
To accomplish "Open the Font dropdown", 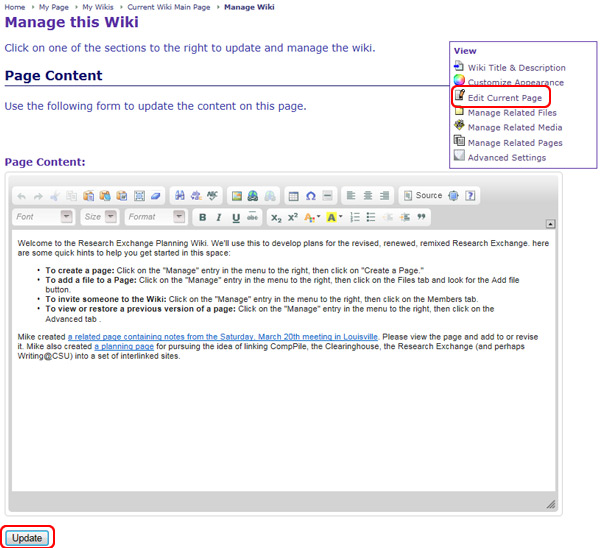I will 44,217.
